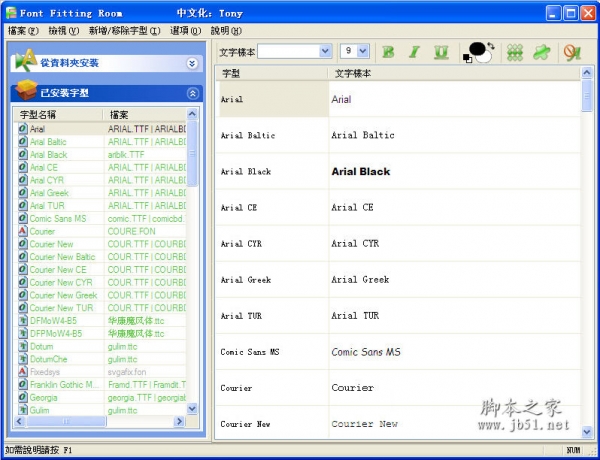Collapse the installed fonts panel chevron
Screen dimensions: 600x460
(192, 93)
